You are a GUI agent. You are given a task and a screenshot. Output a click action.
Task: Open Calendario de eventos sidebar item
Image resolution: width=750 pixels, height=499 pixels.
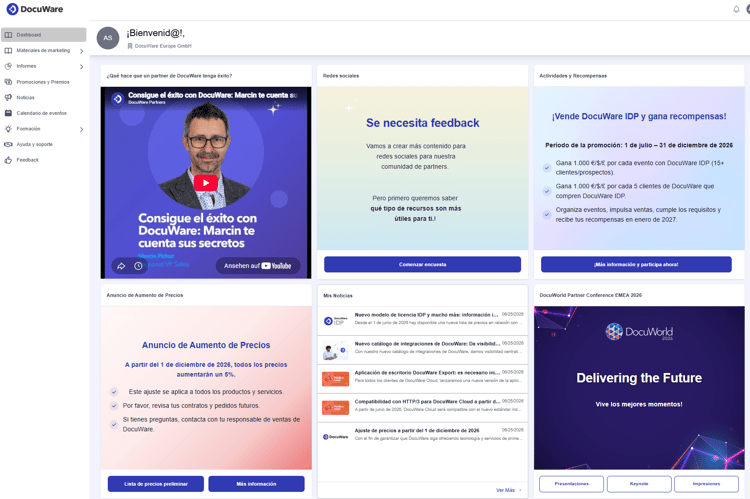44,113
